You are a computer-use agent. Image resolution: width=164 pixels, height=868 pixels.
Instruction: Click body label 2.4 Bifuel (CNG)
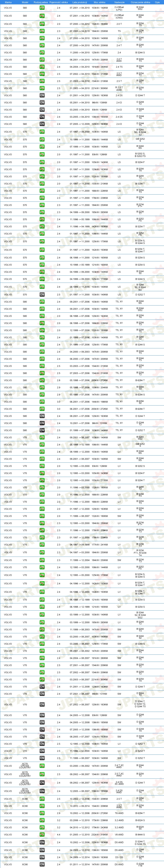coord(119,16)
